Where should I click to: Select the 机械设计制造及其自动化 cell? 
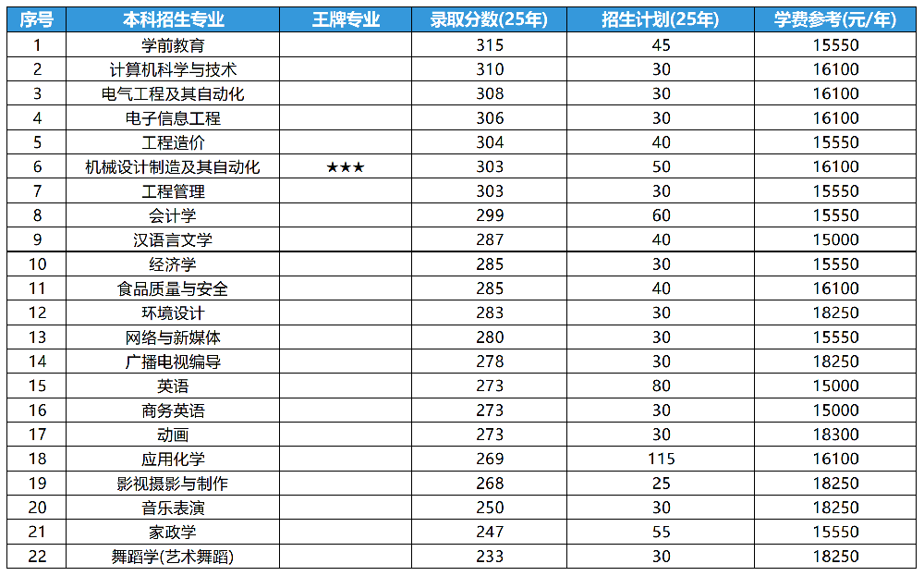point(173,167)
